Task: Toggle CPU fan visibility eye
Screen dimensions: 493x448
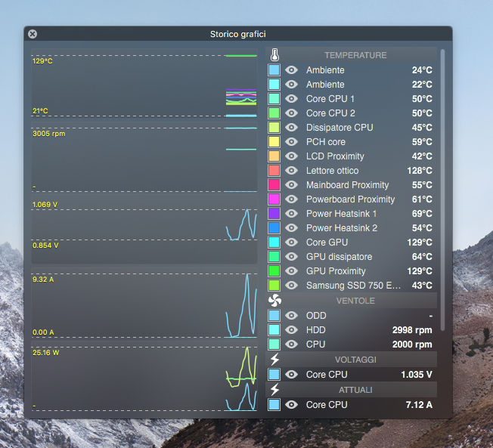Action: pyautogui.click(x=291, y=344)
